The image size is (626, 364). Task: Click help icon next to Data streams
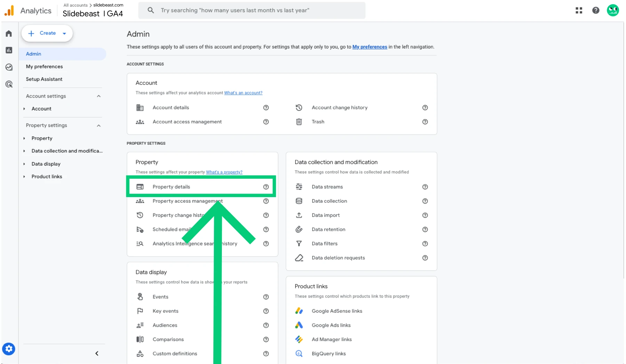[425, 187]
